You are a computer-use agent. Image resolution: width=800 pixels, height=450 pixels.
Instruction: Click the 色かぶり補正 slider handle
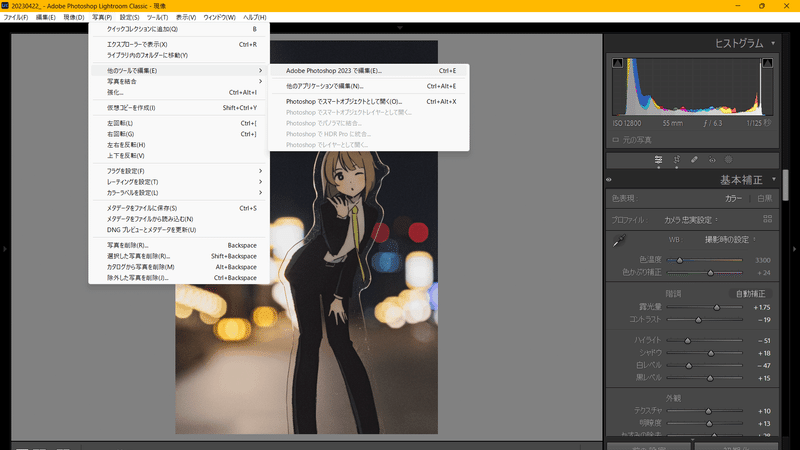pyautogui.click(x=710, y=273)
